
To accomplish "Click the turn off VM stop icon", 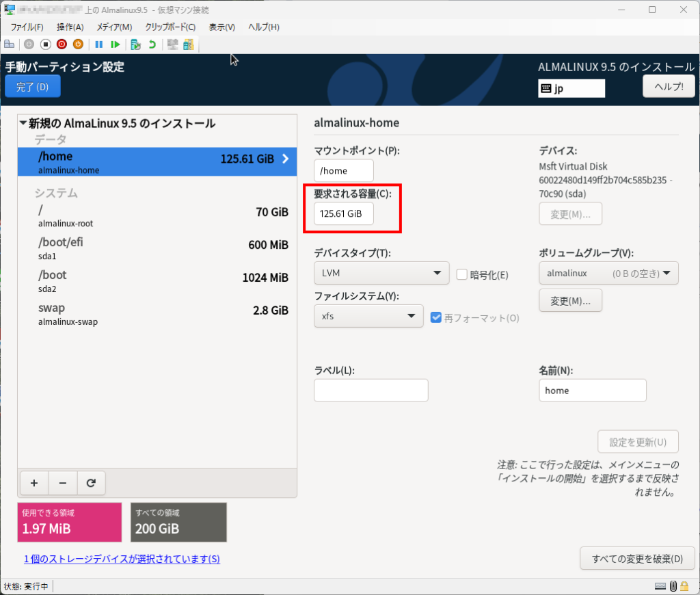I will coord(45,44).
